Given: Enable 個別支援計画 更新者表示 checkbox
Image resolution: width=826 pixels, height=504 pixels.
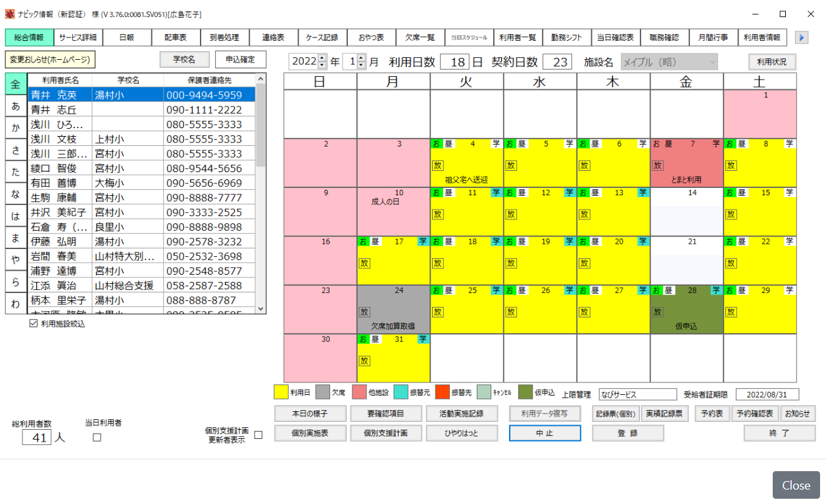Looking at the screenshot, I should [x=258, y=435].
